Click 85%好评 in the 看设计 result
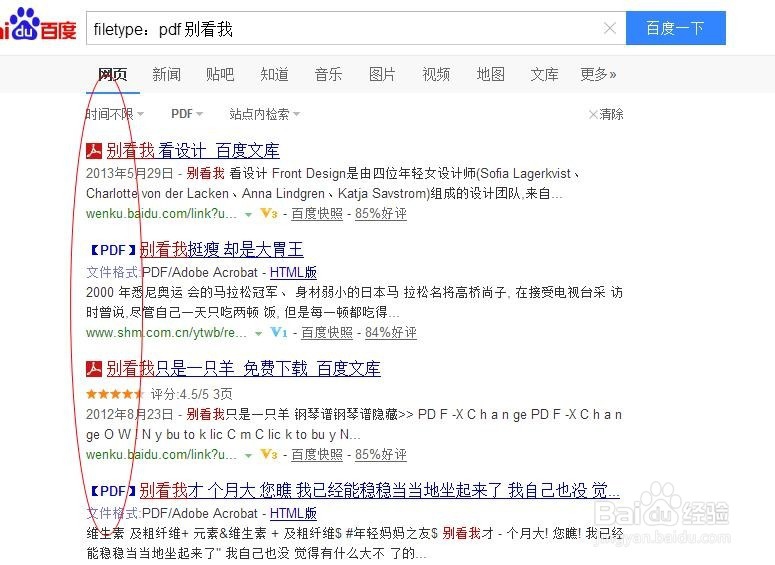The image size is (775, 565). pyautogui.click(x=381, y=214)
